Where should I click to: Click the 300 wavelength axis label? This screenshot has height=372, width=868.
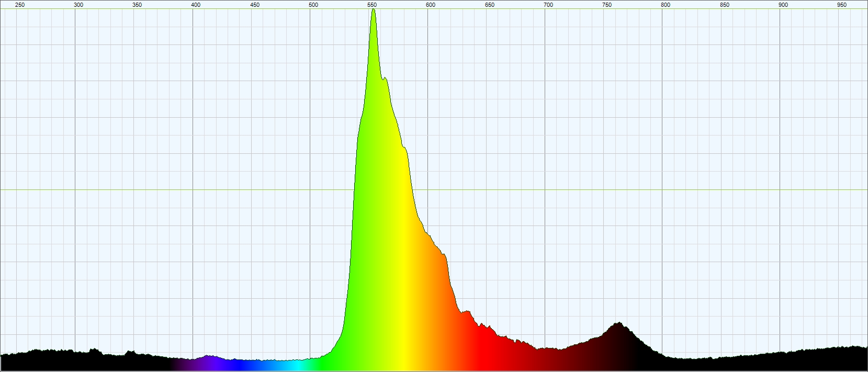(x=78, y=5)
